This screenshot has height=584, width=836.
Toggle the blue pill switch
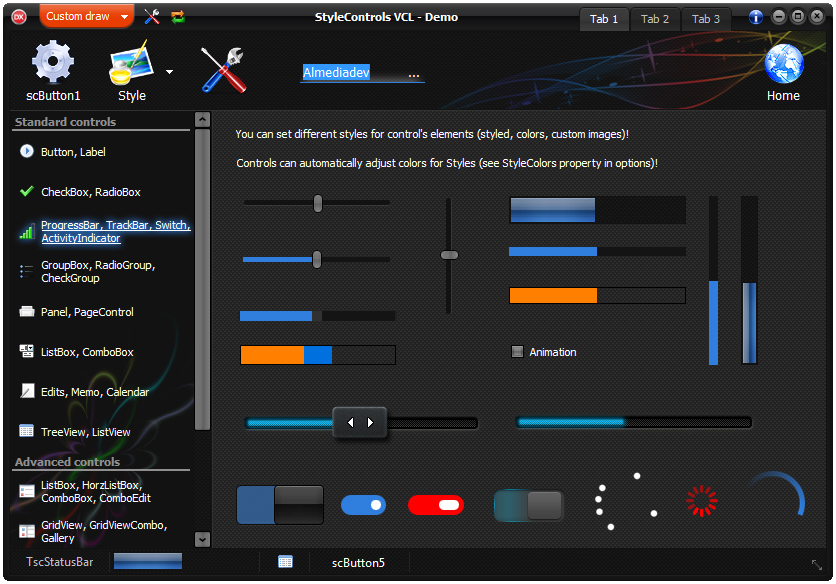click(363, 505)
